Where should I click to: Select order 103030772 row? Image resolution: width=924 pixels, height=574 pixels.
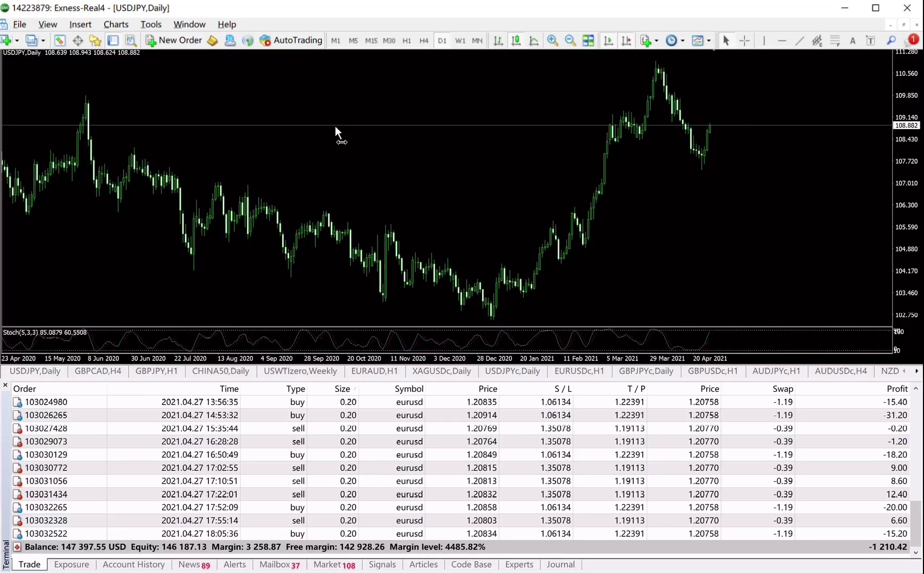point(460,468)
